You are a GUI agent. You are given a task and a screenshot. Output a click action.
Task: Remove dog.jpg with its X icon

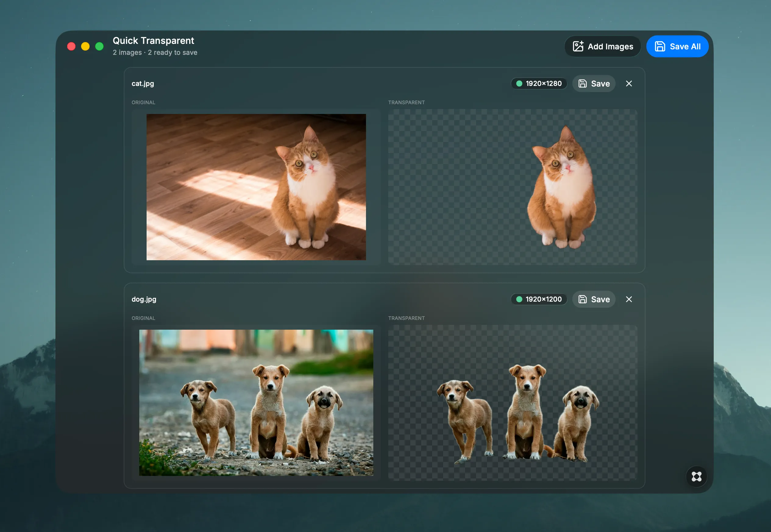(629, 299)
